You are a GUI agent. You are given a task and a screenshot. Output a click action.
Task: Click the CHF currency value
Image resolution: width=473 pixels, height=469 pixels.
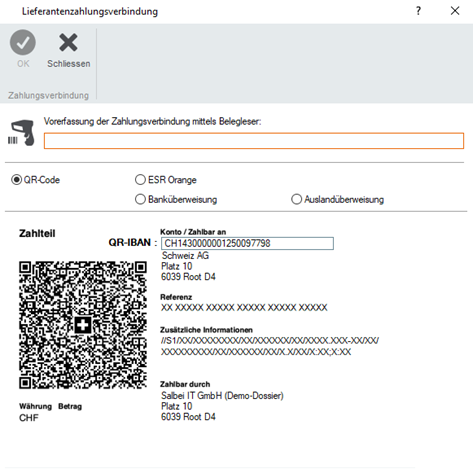[x=29, y=418]
